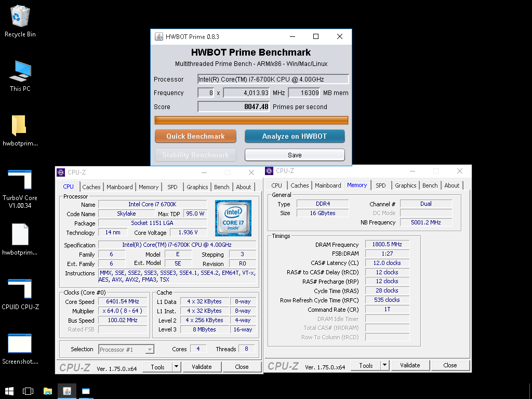Click the Quick Benchmark button
The height and width of the screenshot is (399, 532).
(195, 136)
